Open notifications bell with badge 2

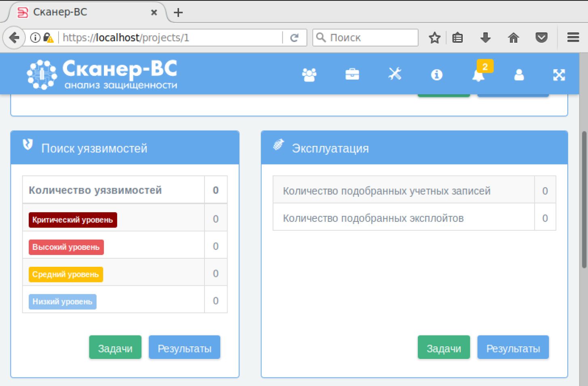click(478, 75)
